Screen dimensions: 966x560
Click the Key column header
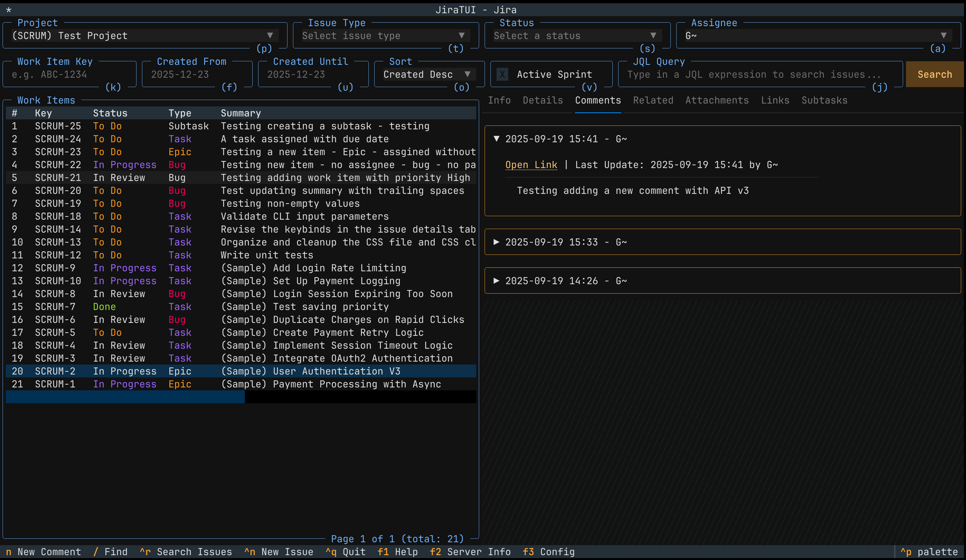pos(43,113)
